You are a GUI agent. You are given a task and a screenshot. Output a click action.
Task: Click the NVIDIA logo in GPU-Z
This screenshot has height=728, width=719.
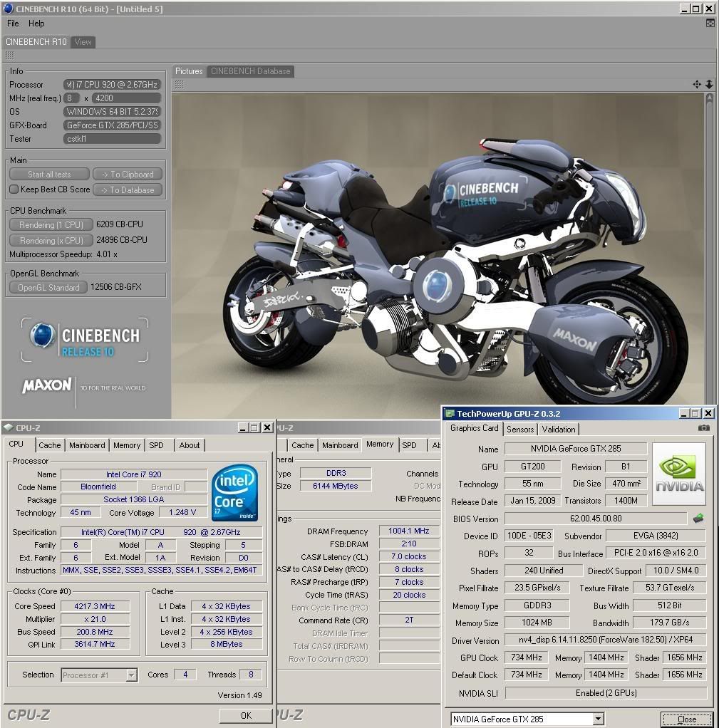(679, 474)
